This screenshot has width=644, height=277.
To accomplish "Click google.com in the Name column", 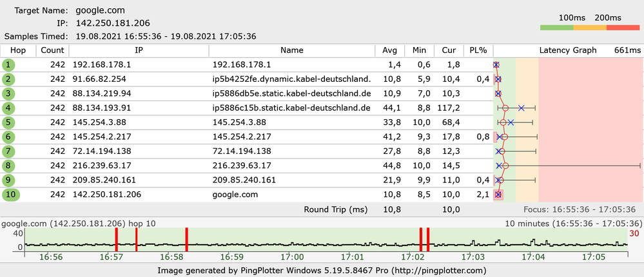I will pyautogui.click(x=235, y=195).
